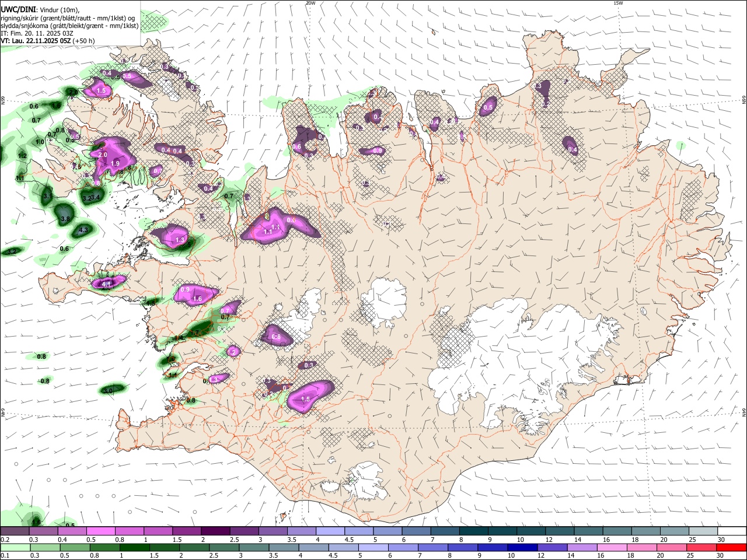Click the '4.3' rain value on the map

pos(83,230)
